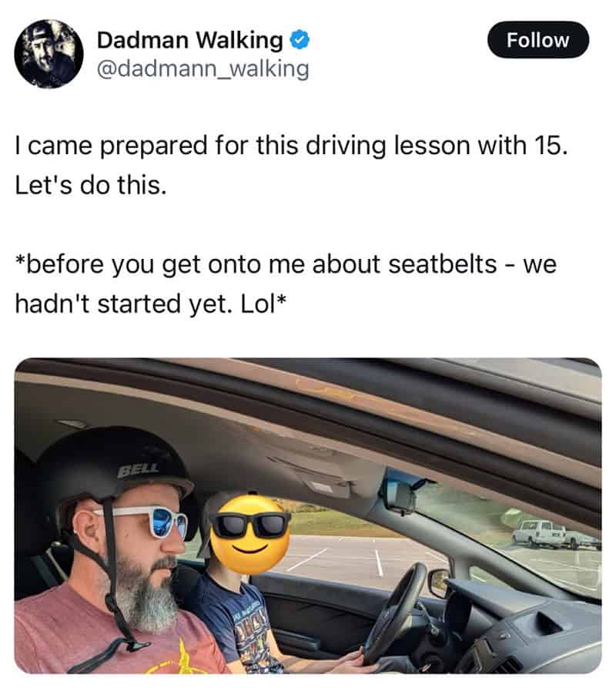
Task: Click the sunglasses emoji sticker in photo
Action: coord(249,535)
